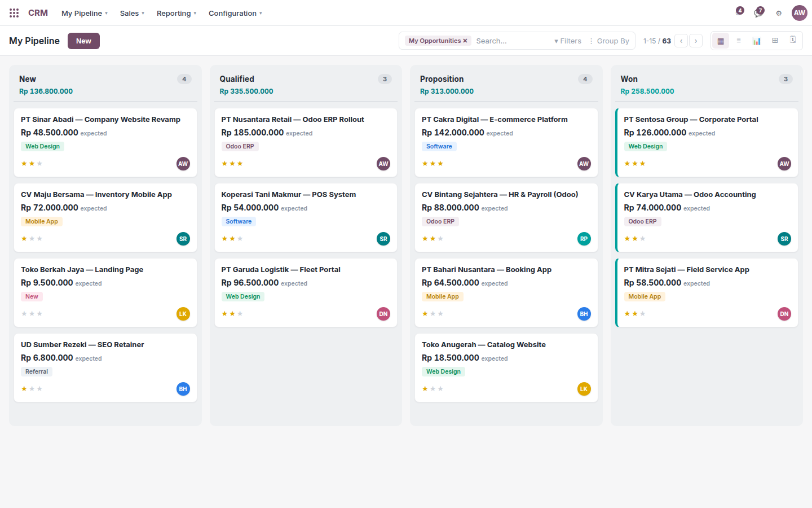The image size is (812, 508).
Task: Click the CRM app title
Action: tap(38, 13)
